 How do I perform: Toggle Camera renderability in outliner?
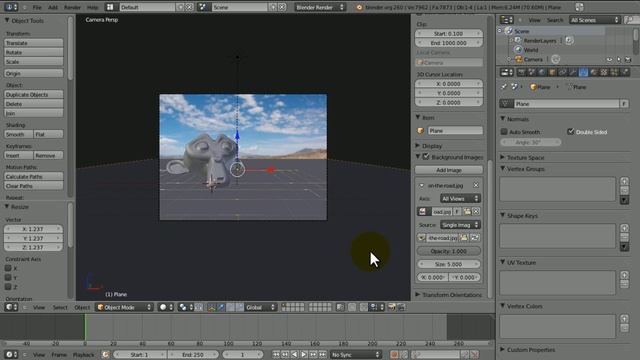(628, 60)
